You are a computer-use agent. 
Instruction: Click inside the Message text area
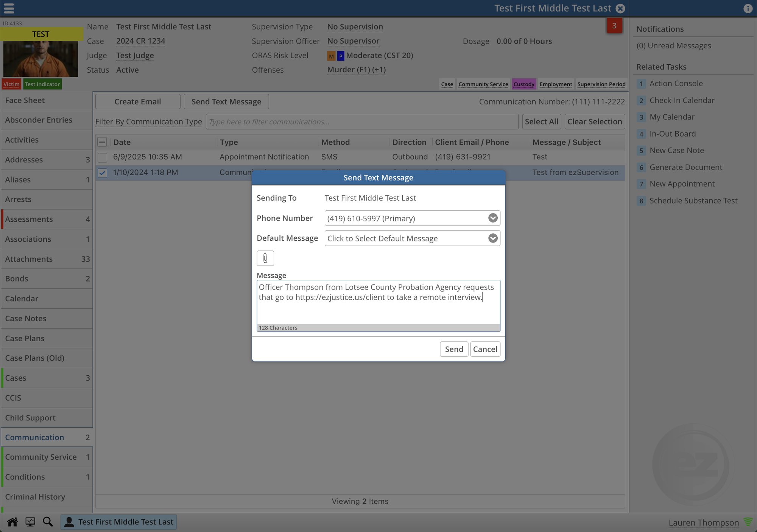point(378,302)
